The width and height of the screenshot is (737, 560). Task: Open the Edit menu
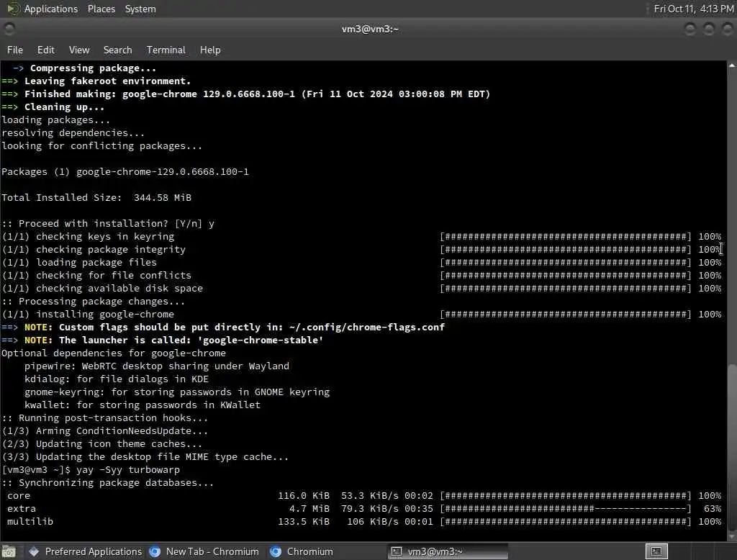tap(45, 50)
